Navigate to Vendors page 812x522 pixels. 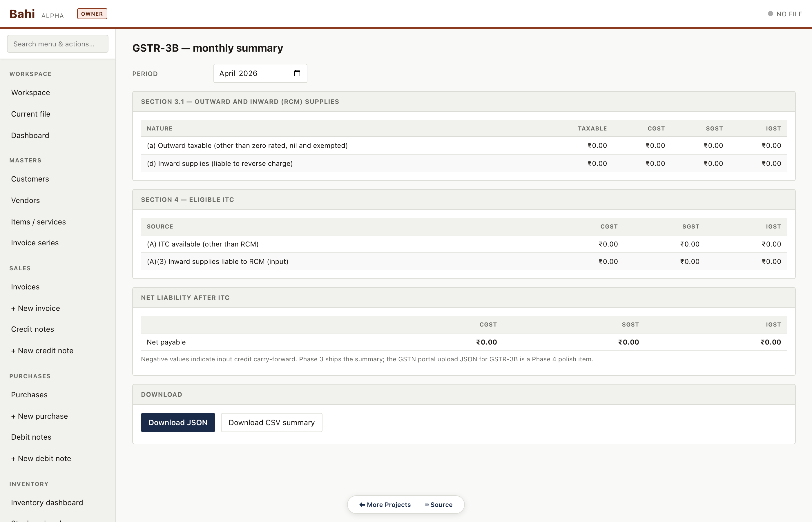26,200
